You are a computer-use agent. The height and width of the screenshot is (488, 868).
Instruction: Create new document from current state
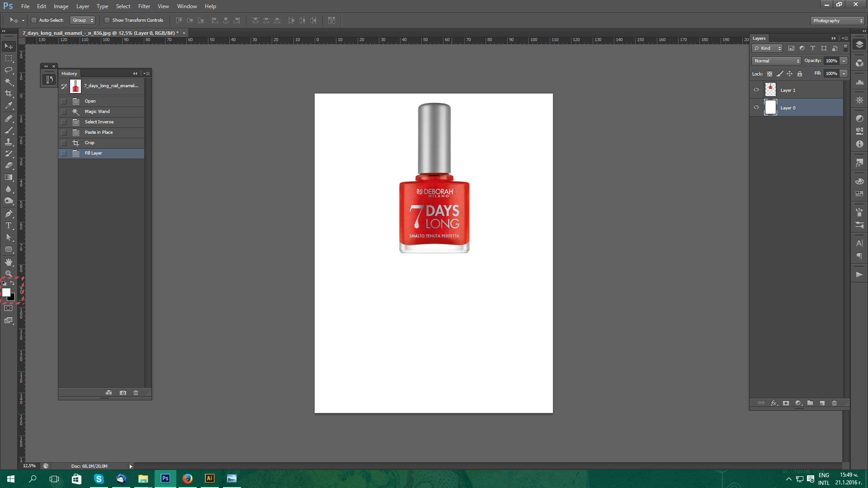(x=108, y=393)
